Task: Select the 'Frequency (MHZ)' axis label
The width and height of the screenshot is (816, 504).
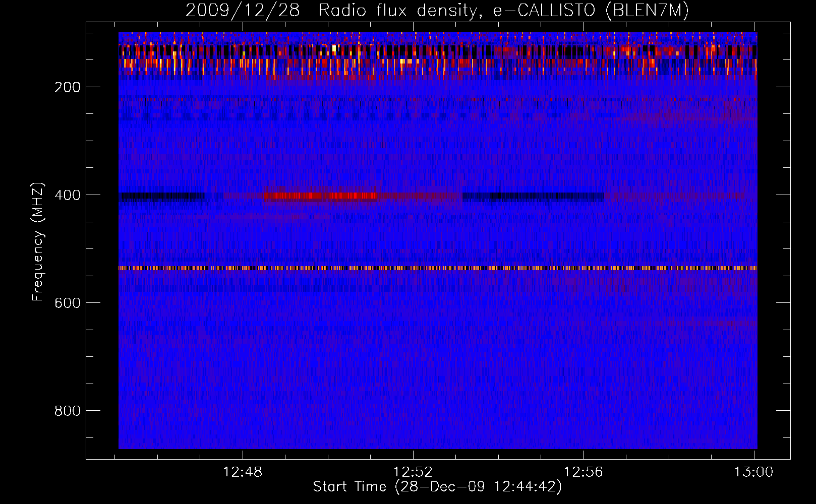Action: [x=38, y=241]
